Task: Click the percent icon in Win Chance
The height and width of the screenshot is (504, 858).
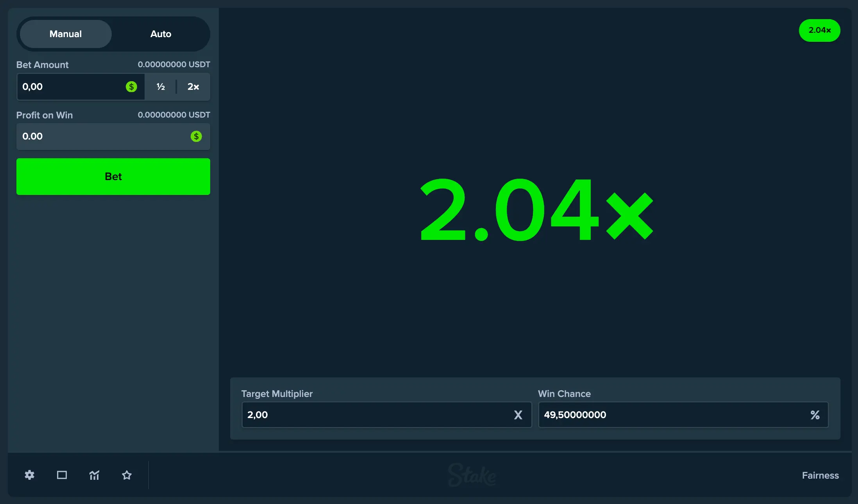Action: point(815,415)
